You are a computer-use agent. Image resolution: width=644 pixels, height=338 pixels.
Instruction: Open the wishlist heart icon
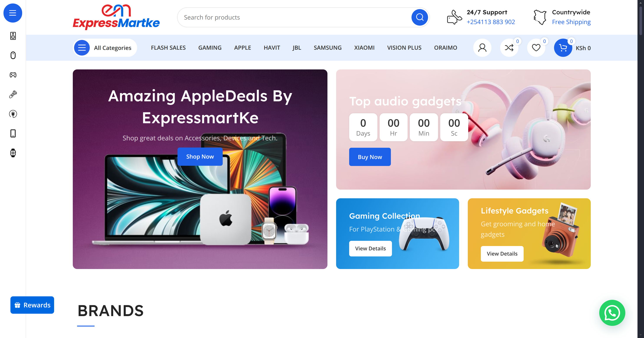point(536,48)
